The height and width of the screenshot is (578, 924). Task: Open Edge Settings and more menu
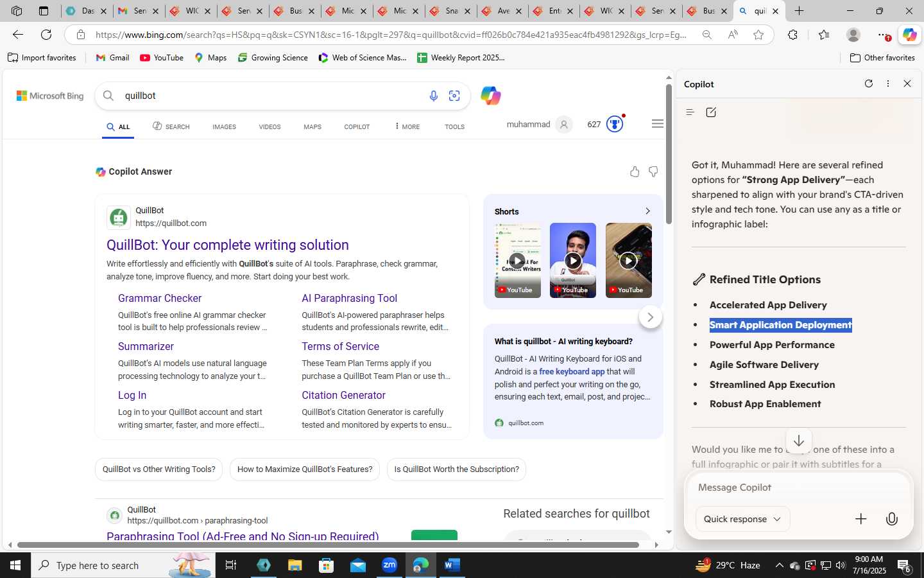(x=884, y=35)
